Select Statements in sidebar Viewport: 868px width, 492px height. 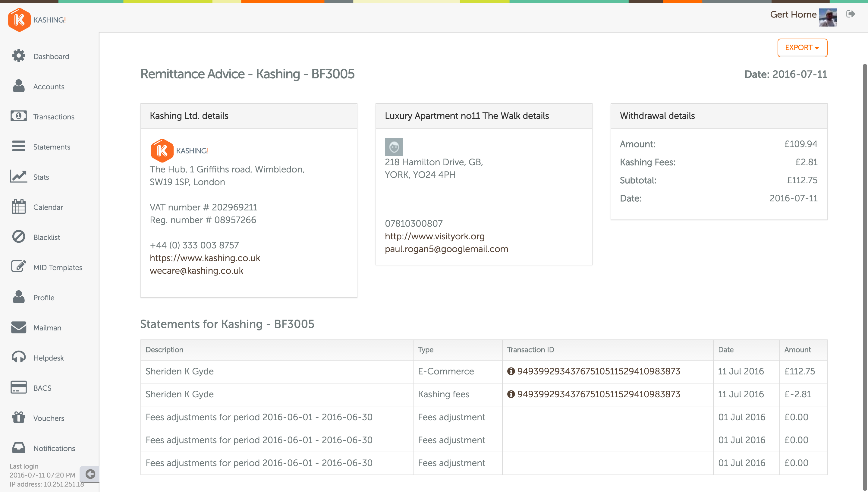tap(52, 147)
